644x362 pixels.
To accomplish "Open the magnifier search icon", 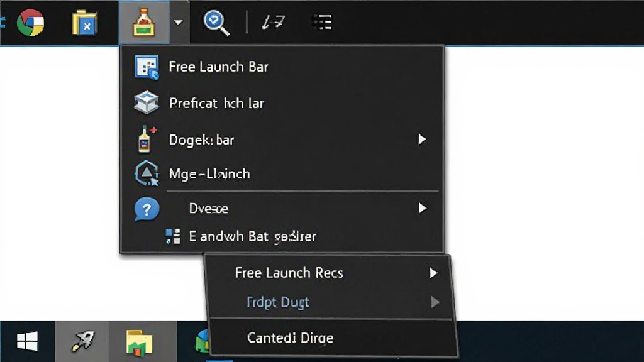I will [216, 23].
